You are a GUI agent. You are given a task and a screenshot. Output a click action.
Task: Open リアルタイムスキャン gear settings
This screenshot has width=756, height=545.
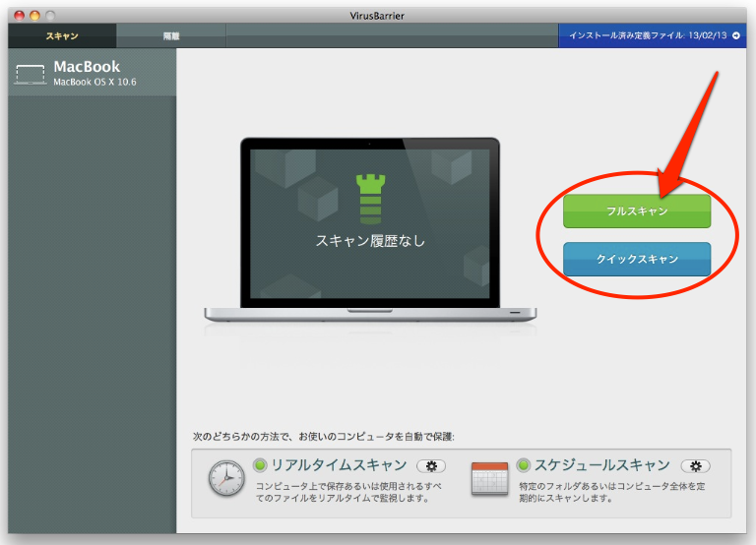pyautogui.click(x=431, y=466)
